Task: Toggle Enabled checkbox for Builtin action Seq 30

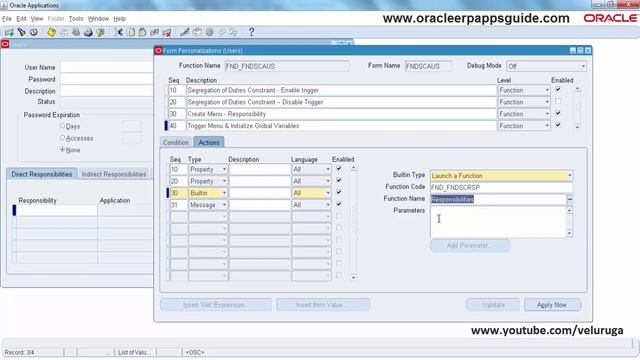Action: [339, 192]
